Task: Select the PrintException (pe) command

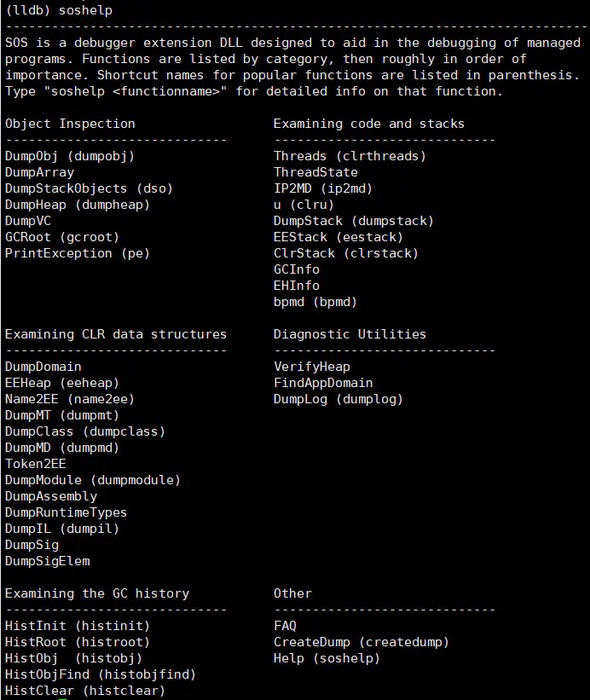Action: tap(78, 253)
